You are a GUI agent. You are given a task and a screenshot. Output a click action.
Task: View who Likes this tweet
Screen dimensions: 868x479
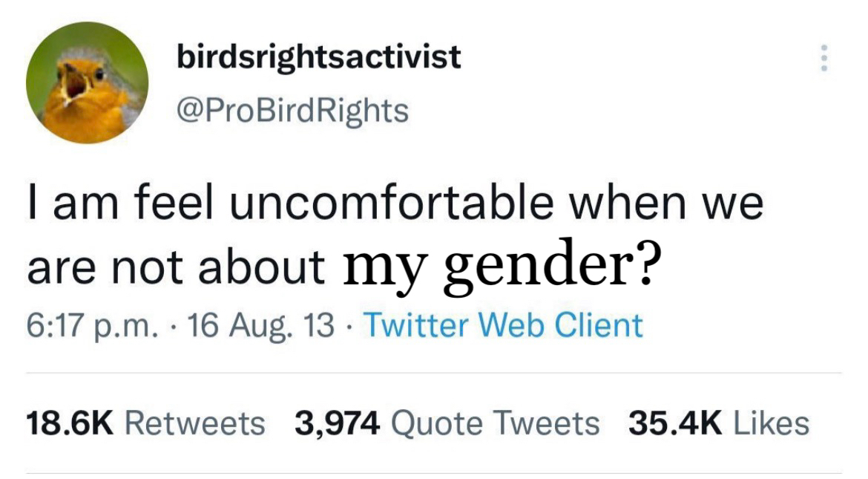[x=771, y=423]
